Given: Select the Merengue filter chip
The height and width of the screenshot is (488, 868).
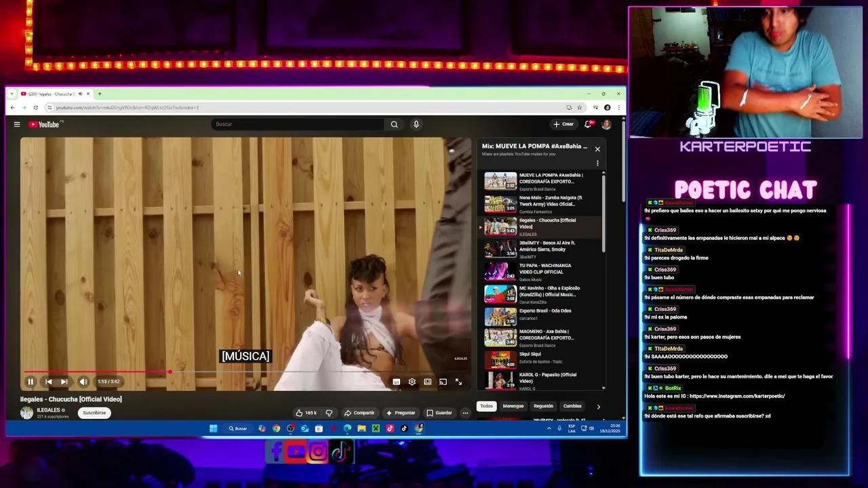Looking at the screenshot, I should 513,406.
